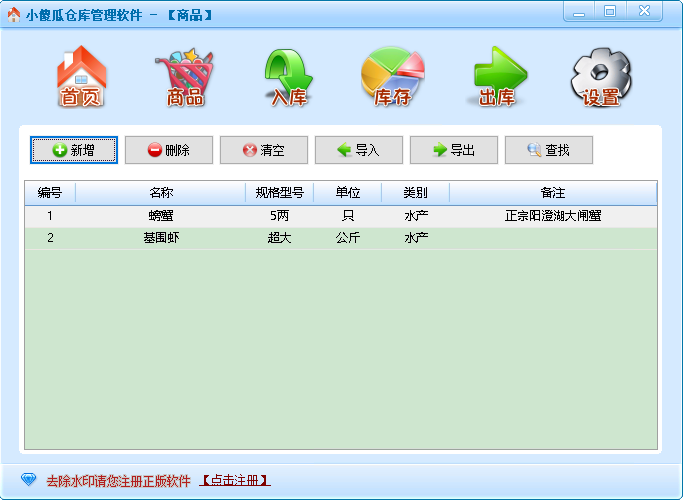Sort by the 名称 column header
Image resolution: width=684 pixels, height=501 pixels.
tap(161, 193)
